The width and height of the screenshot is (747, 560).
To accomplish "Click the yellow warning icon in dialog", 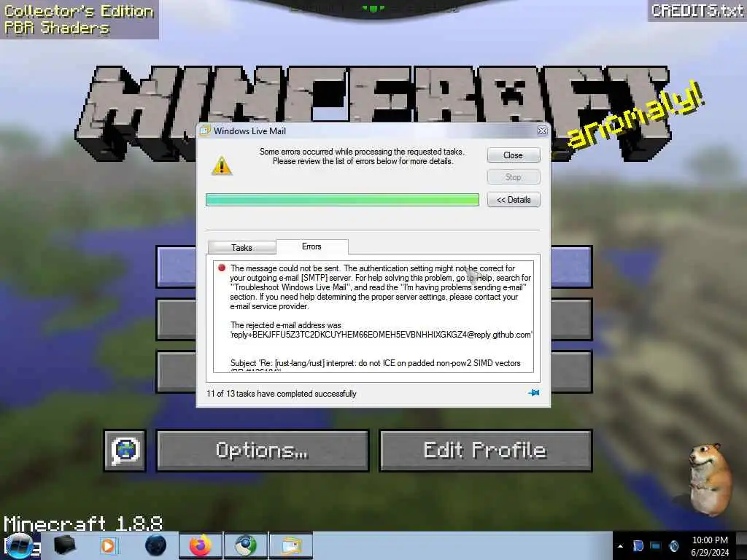I will (x=222, y=166).
